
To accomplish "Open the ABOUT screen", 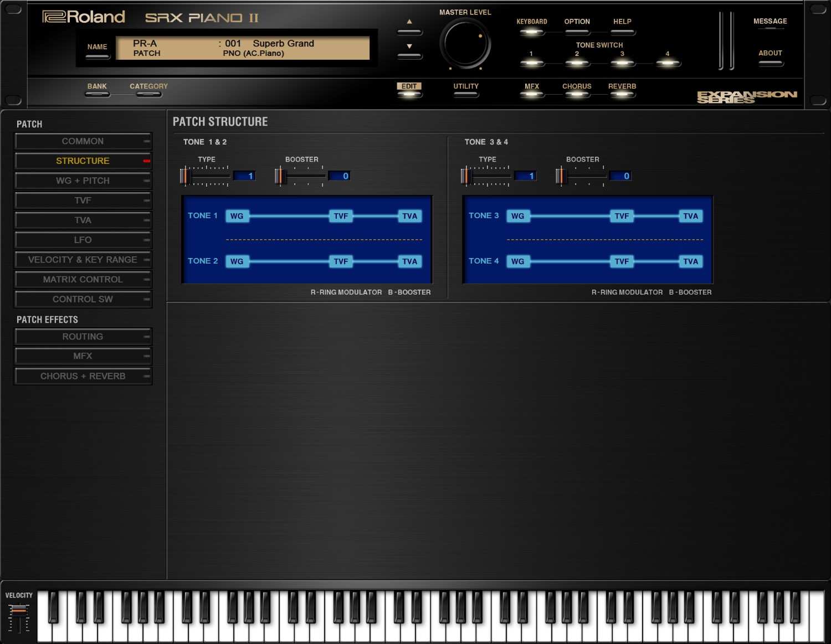I will [770, 62].
